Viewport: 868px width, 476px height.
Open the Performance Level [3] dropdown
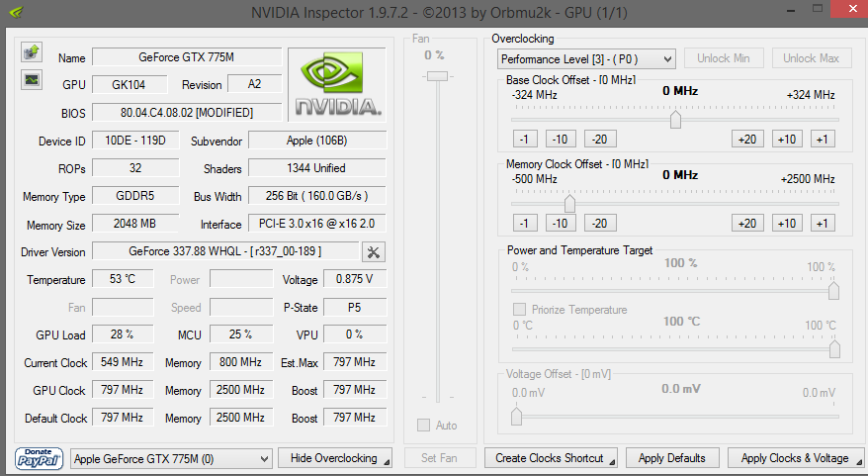point(586,58)
